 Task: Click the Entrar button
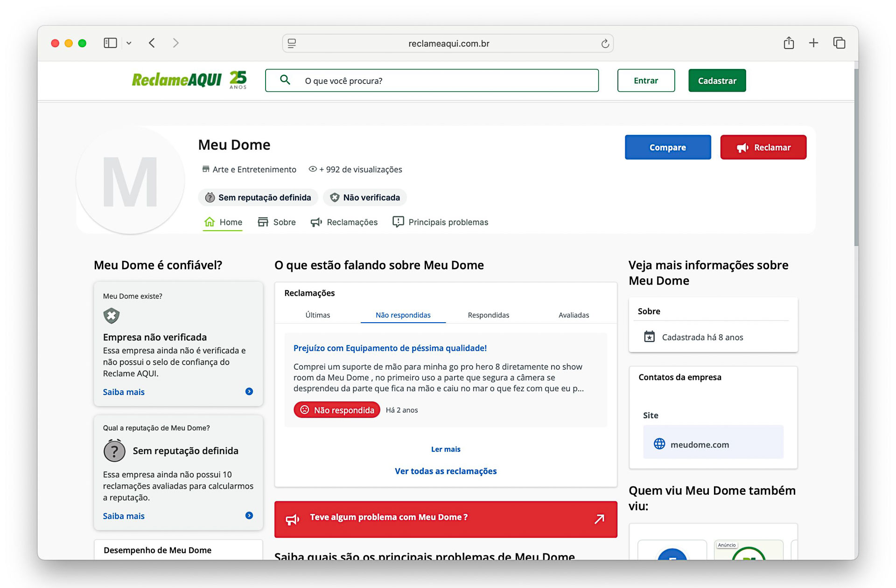coord(646,81)
